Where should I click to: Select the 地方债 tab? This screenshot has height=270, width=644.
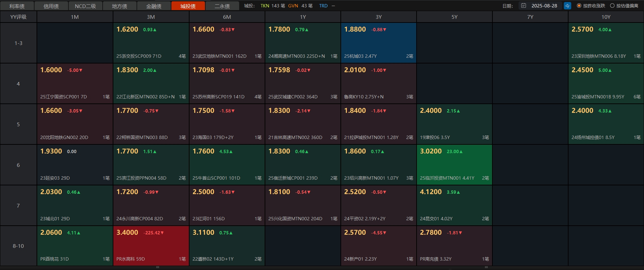(x=120, y=6)
